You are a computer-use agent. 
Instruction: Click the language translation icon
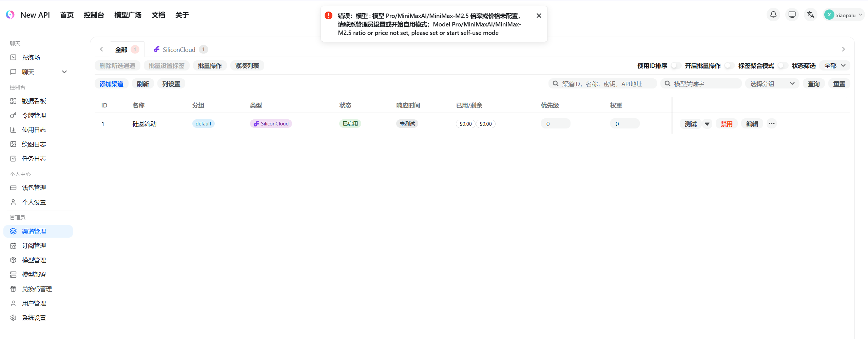(810, 15)
